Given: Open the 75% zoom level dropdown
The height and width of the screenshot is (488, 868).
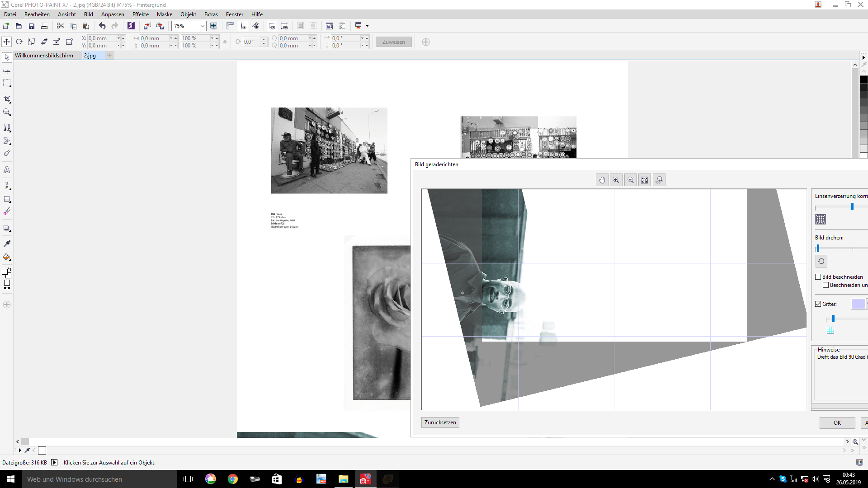Looking at the screenshot, I should click(202, 26).
